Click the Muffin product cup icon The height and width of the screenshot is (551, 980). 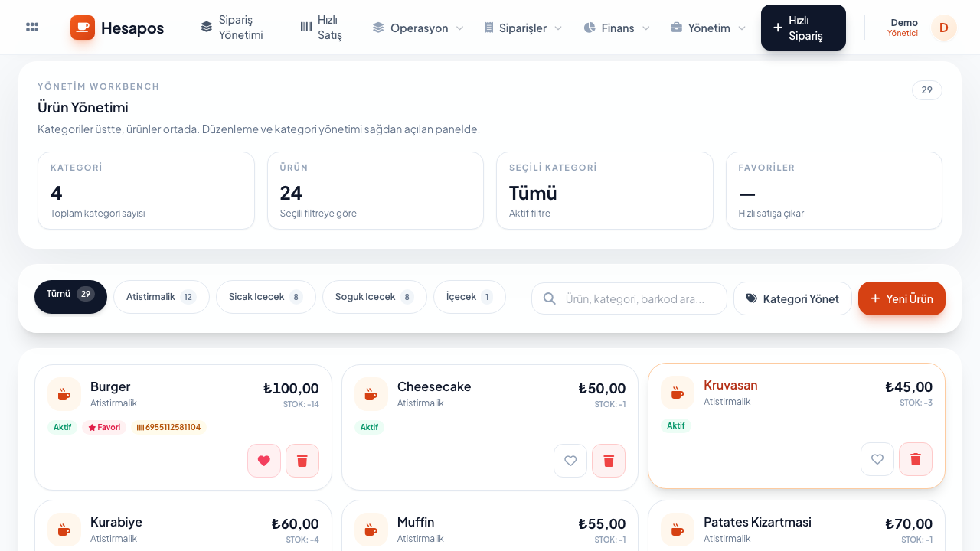click(x=371, y=530)
